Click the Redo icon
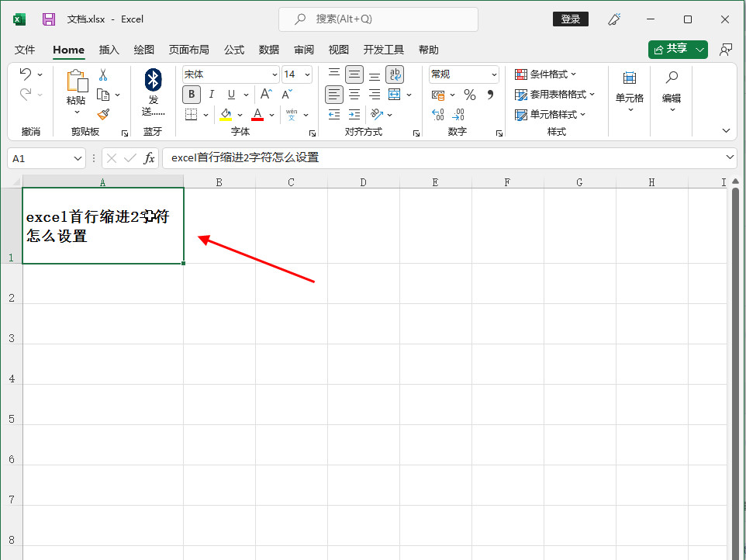Viewport: 746px width, 560px height. click(x=26, y=94)
